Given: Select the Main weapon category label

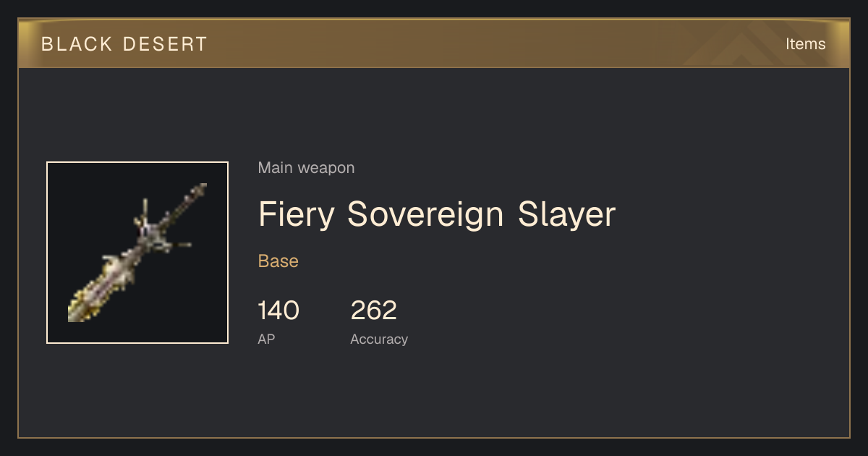Looking at the screenshot, I should [x=306, y=168].
